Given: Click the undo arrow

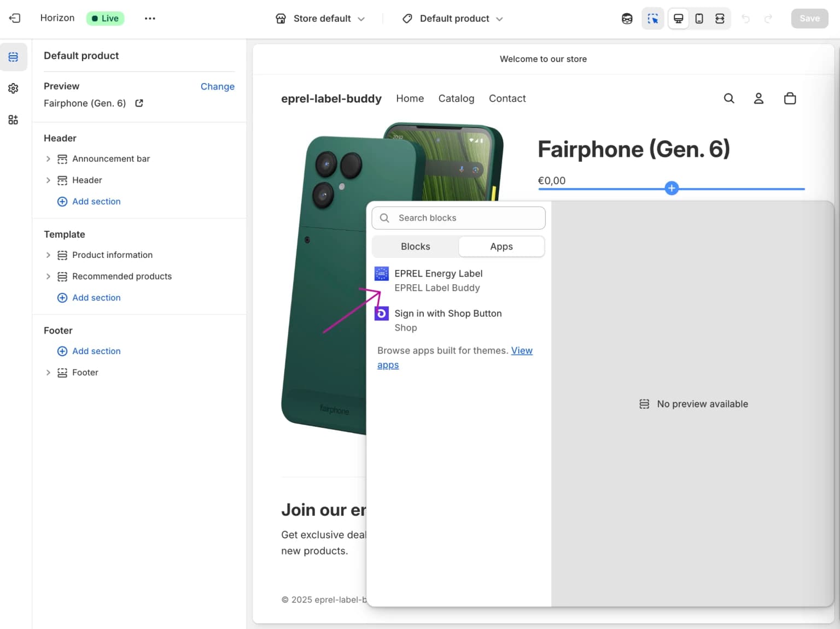Looking at the screenshot, I should (x=745, y=18).
